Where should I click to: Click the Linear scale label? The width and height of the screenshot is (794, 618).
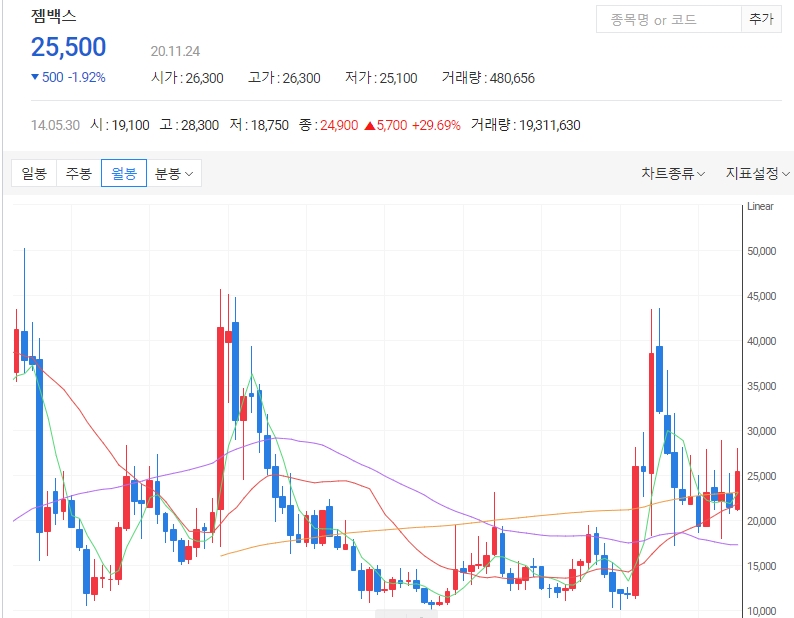(760, 206)
